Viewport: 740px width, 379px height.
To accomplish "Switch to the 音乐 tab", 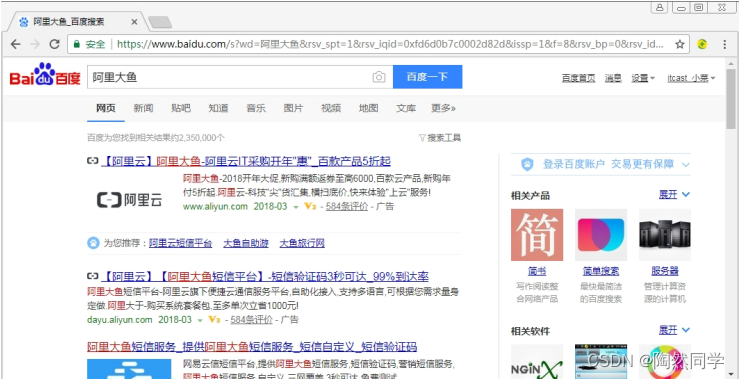I will 256,108.
